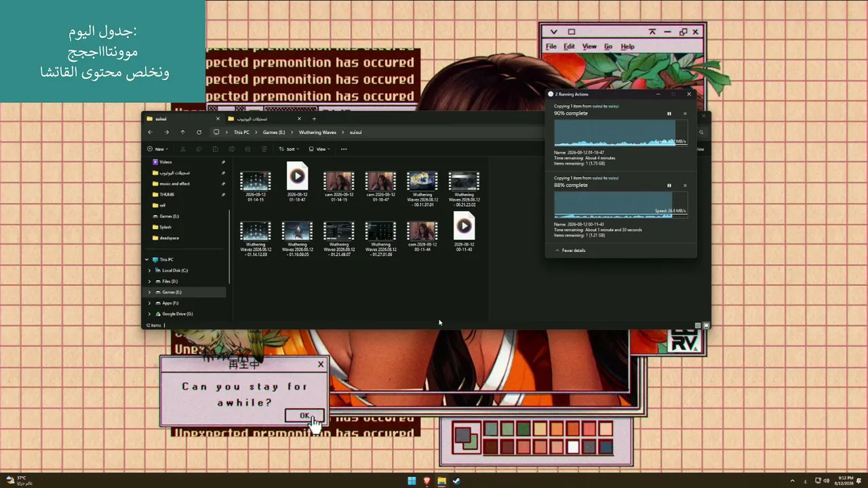Switch to details list view icon

[698, 325]
